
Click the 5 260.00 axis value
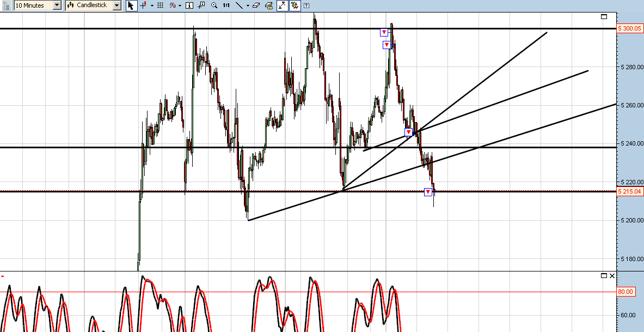(631, 105)
